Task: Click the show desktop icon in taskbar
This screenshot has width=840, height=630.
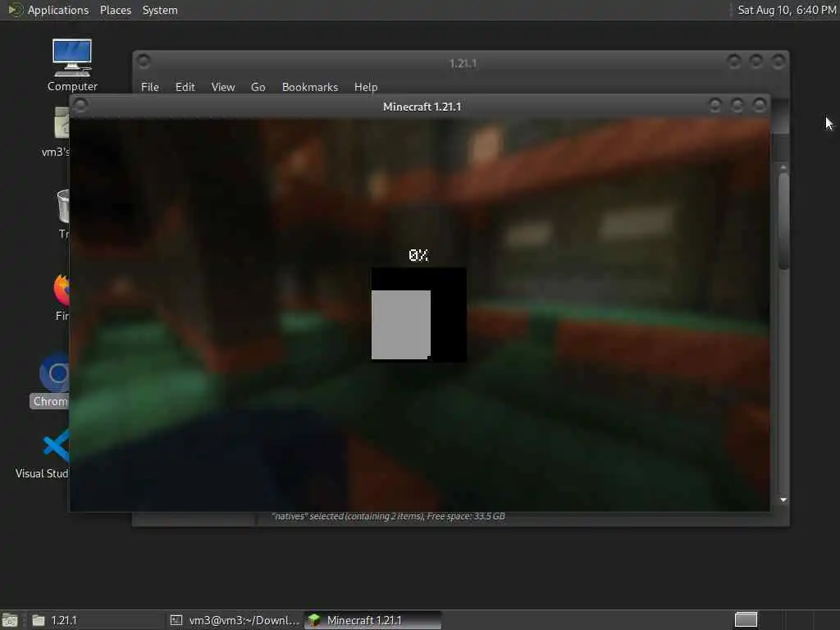Action: tap(10, 620)
